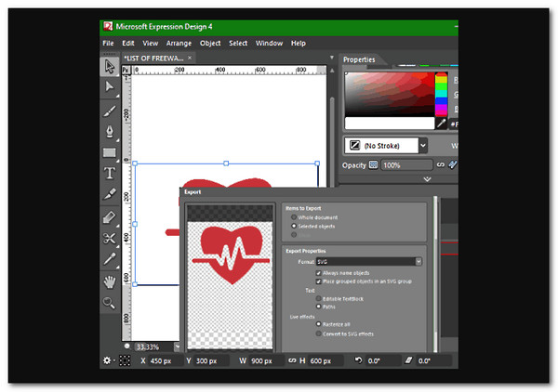Open the Object menu
This screenshot has height=392, width=558.
point(210,43)
